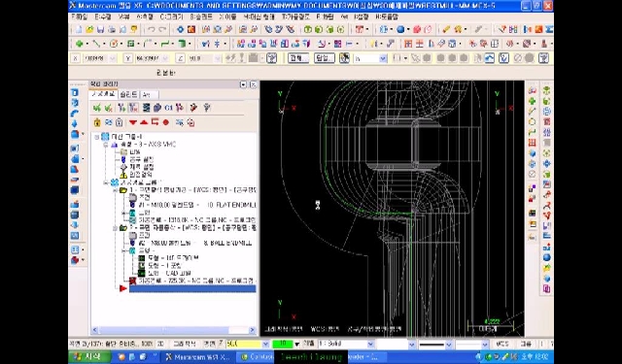This screenshot has height=364, width=622.
Task: Select the green Create Rectangle tool
Action: (130, 44)
